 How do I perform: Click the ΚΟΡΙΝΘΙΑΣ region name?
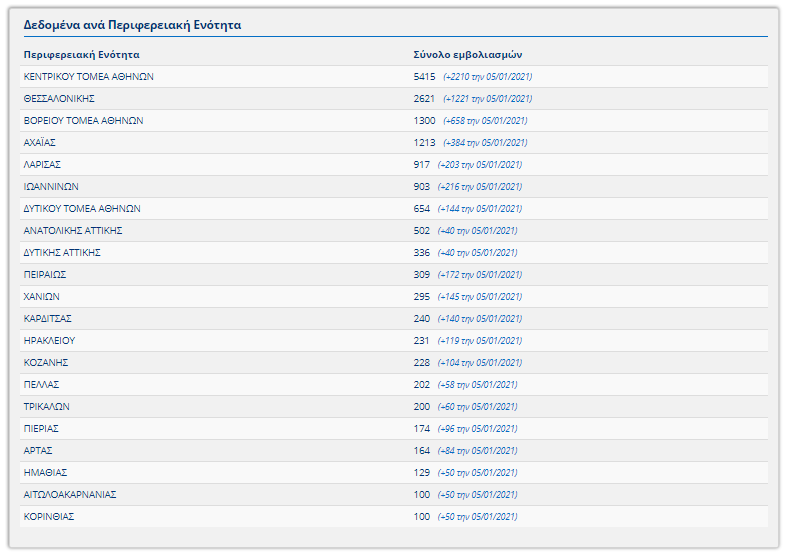pos(49,516)
